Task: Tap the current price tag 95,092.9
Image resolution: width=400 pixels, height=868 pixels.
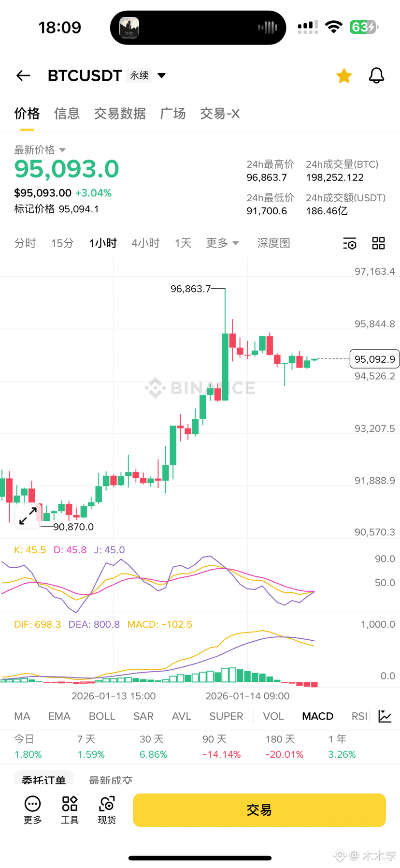Action: [374, 359]
